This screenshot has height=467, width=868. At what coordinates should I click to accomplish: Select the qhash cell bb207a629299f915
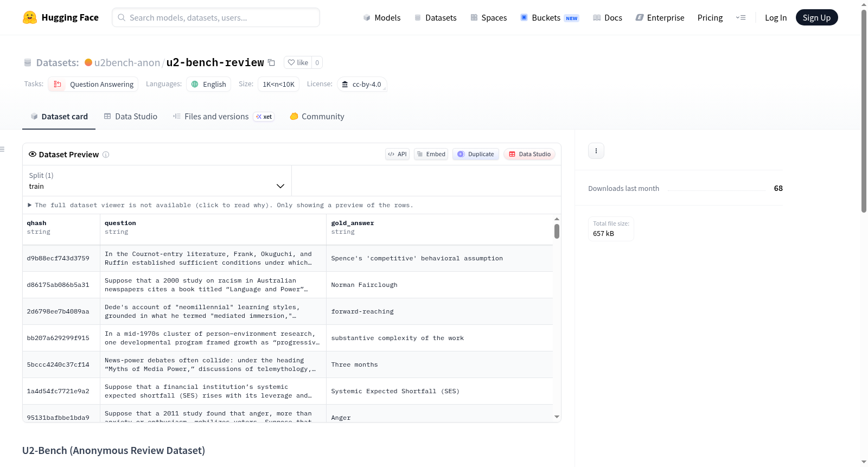61,338
